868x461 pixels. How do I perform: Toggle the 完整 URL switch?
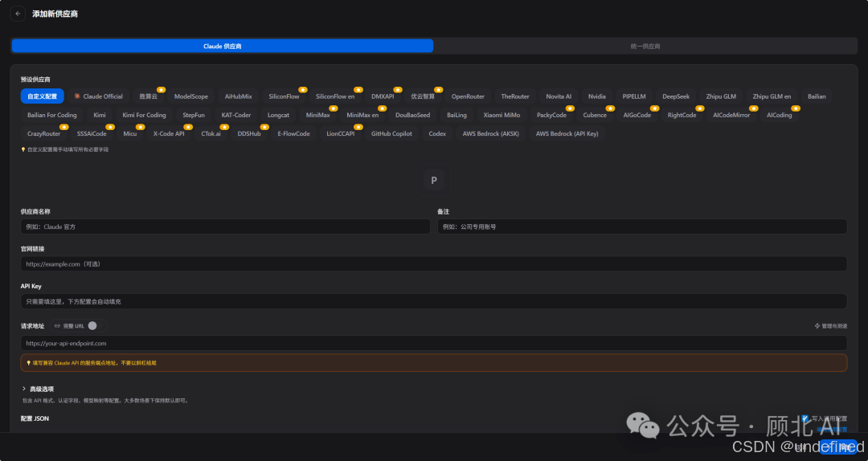pos(92,326)
